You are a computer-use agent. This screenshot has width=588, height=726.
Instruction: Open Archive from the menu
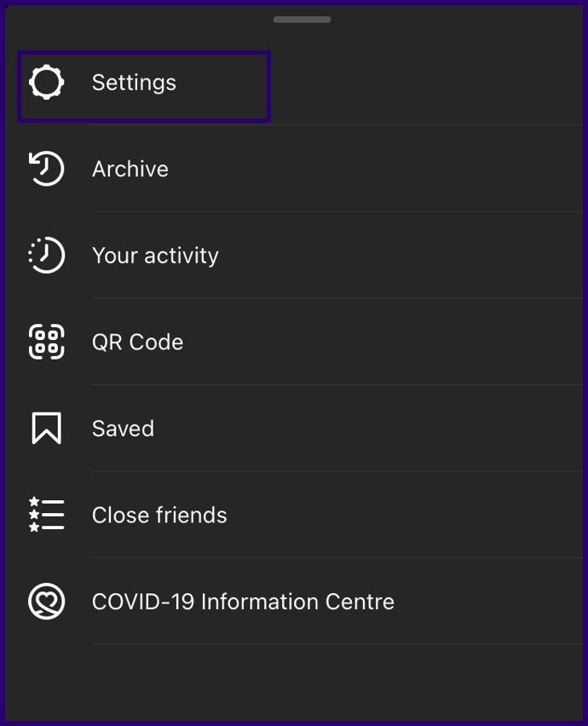[130, 169]
